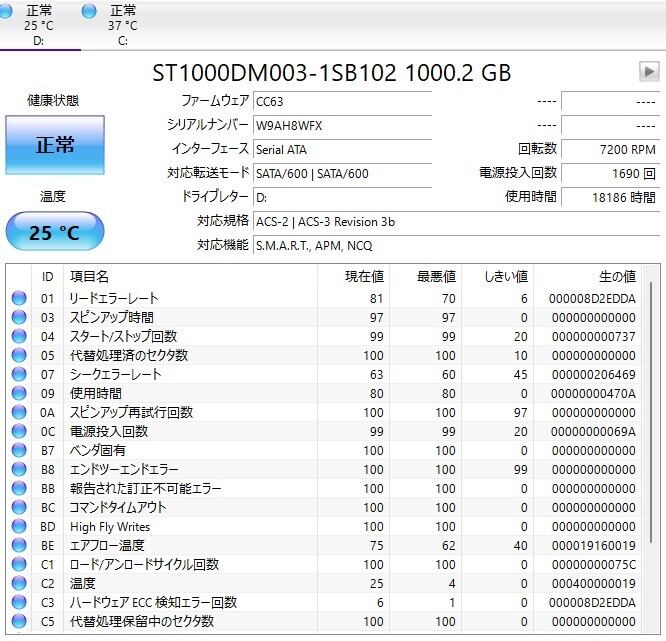Viewport: 666px width, 641px height.
Task: Click status icon for High Fly Writes row
Action: [x=18, y=527]
